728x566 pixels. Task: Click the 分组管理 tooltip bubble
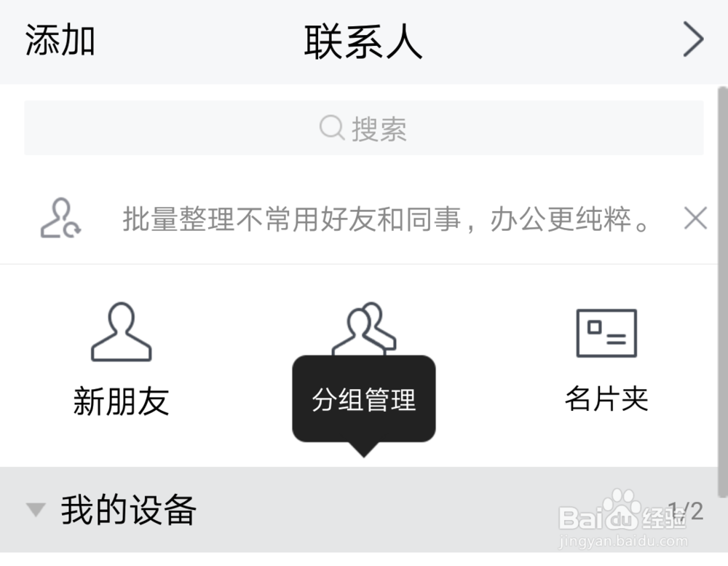[364, 398]
